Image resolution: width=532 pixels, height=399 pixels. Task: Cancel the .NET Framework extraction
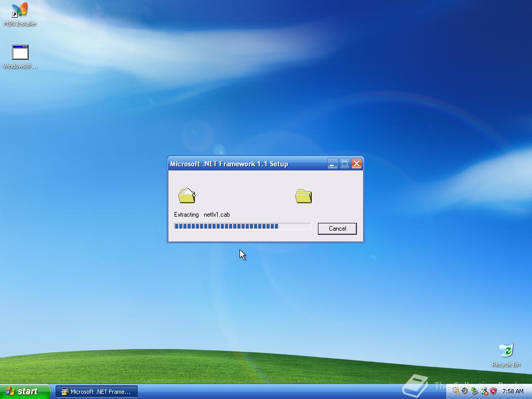[x=337, y=229]
